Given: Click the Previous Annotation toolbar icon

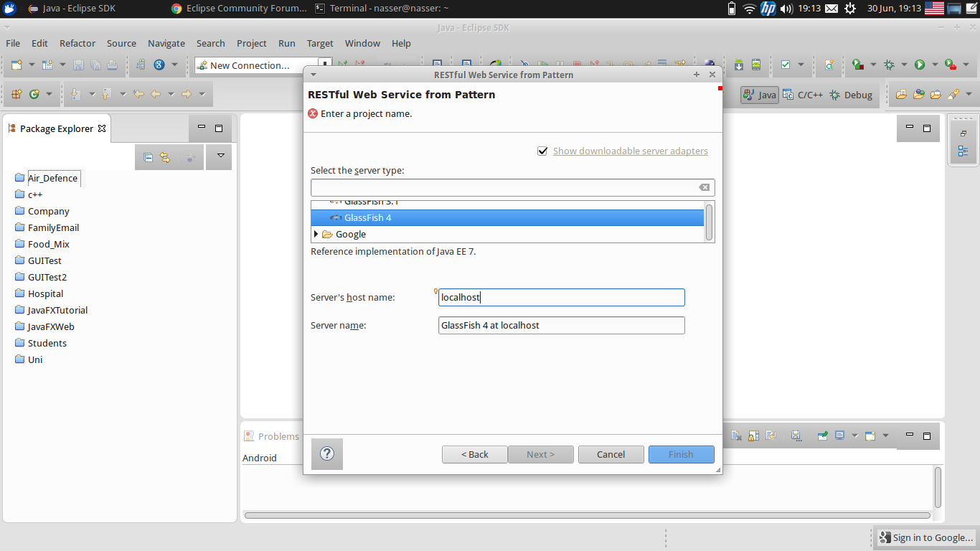Looking at the screenshot, I should [x=107, y=94].
